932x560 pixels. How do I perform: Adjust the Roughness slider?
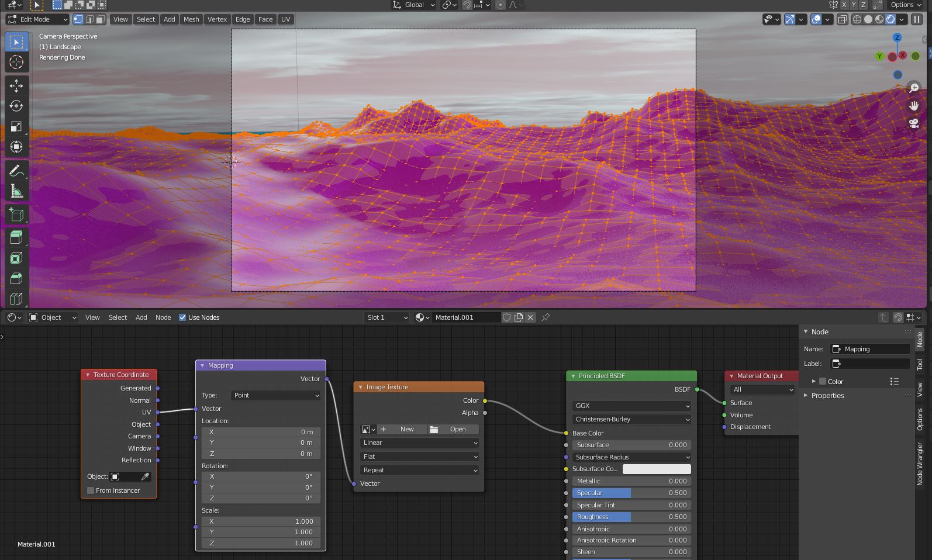tap(631, 517)
